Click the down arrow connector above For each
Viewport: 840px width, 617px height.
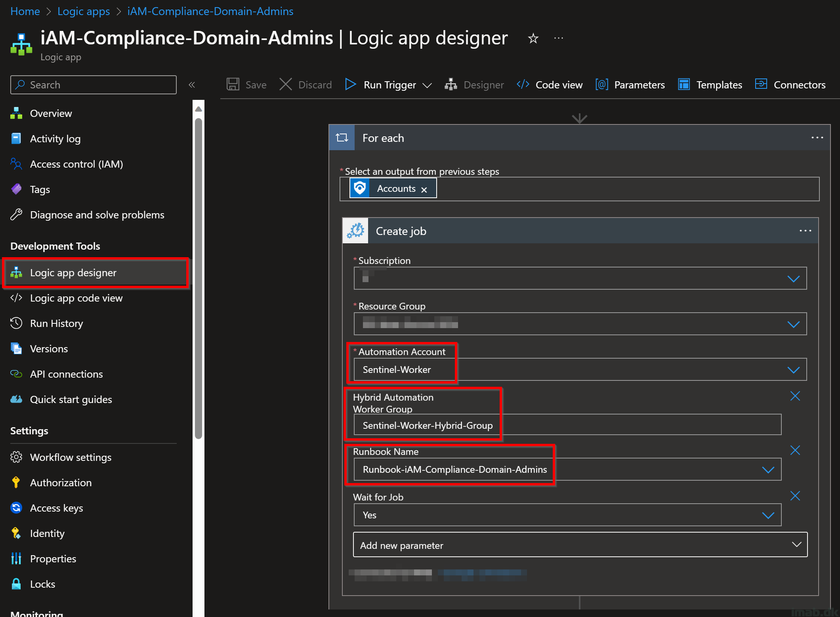click(579, 118)
